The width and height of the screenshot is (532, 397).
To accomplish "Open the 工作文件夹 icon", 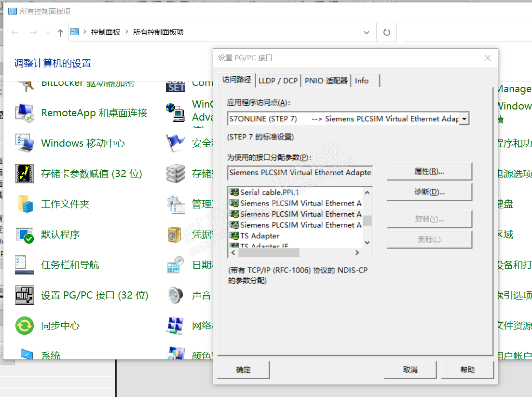I will click(25, 204).
